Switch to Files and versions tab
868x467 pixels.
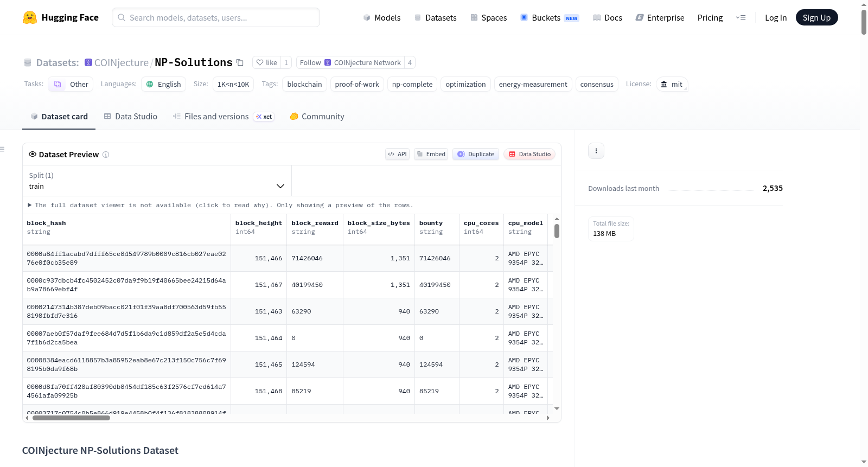[224, 117]
